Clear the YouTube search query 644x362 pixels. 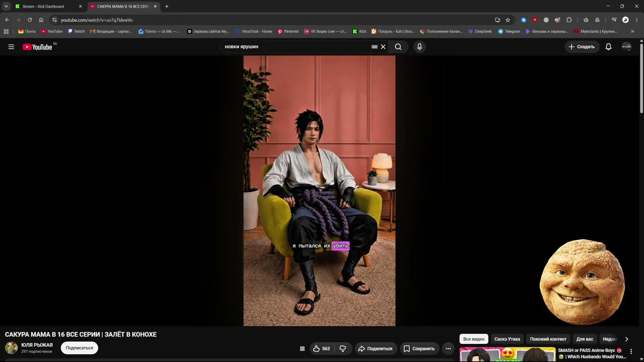383,47
